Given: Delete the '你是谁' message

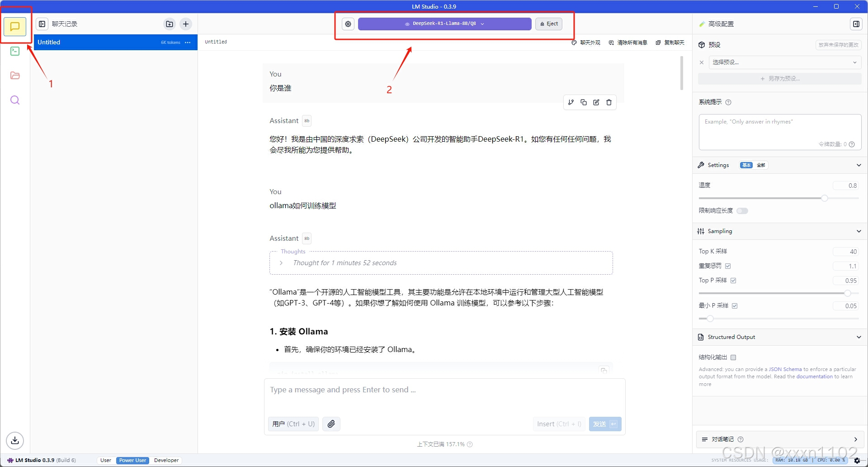Looking at the screenshot, I should click(x=609, y=102).
